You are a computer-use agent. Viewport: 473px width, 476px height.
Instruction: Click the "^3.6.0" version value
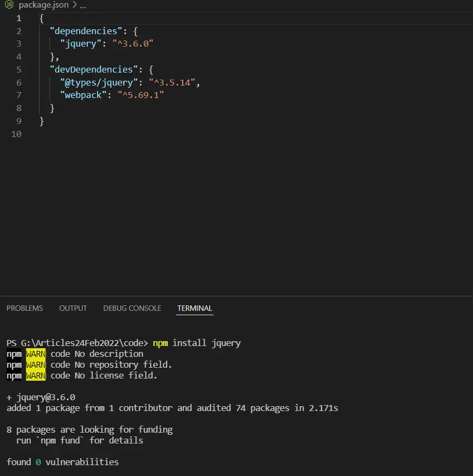133,44
